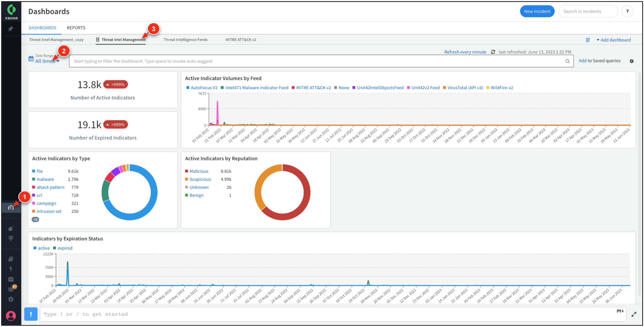Click the refresh arrows icon
The image size is (644, 327).
pos(493,52)
